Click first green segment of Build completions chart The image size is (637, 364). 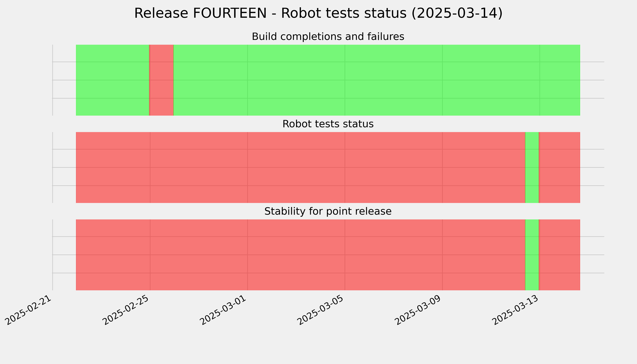113,80
